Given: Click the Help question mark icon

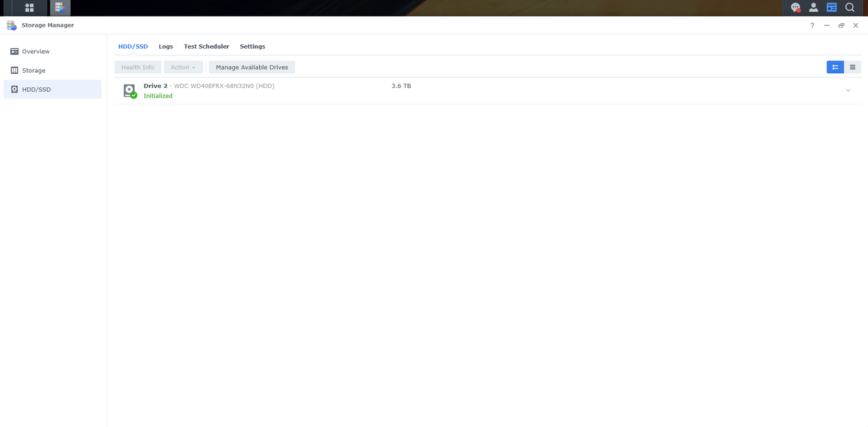Looking at the screenshot, I should (812, 26).
